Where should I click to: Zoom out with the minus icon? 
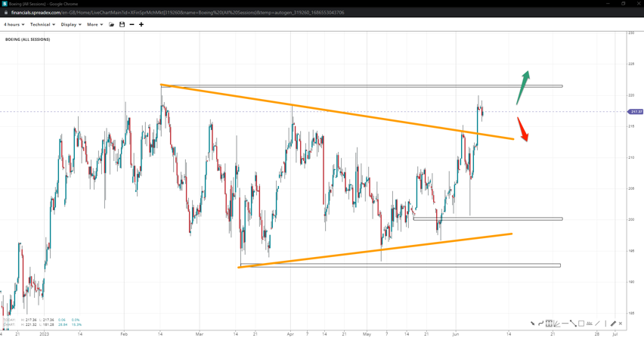click(132, 24)
